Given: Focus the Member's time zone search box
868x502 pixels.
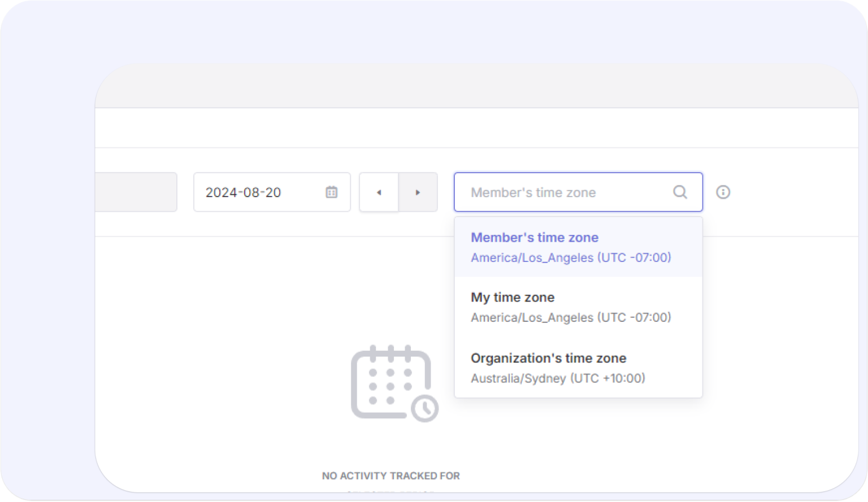Looking at the screenshot, I should coord(565,192).
